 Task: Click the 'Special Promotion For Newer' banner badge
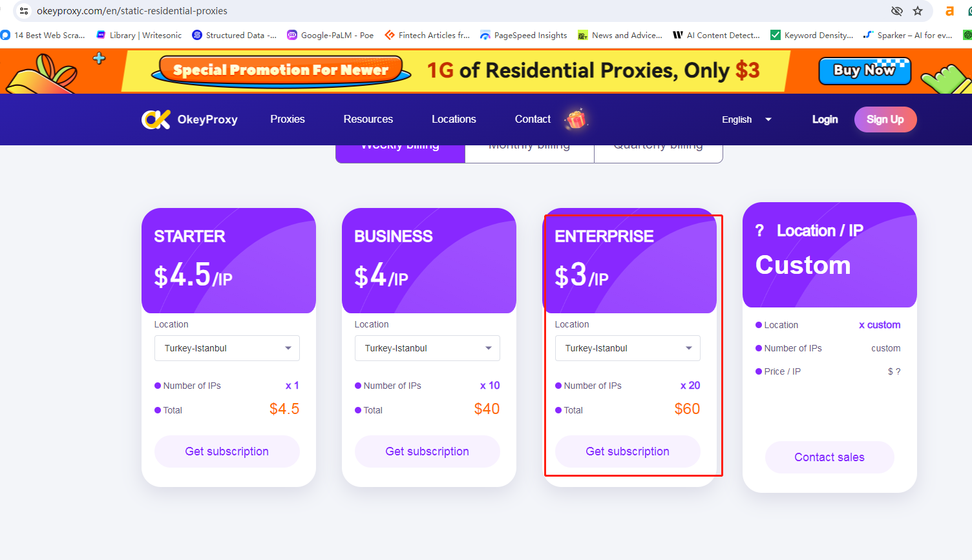tap(281, 70)
